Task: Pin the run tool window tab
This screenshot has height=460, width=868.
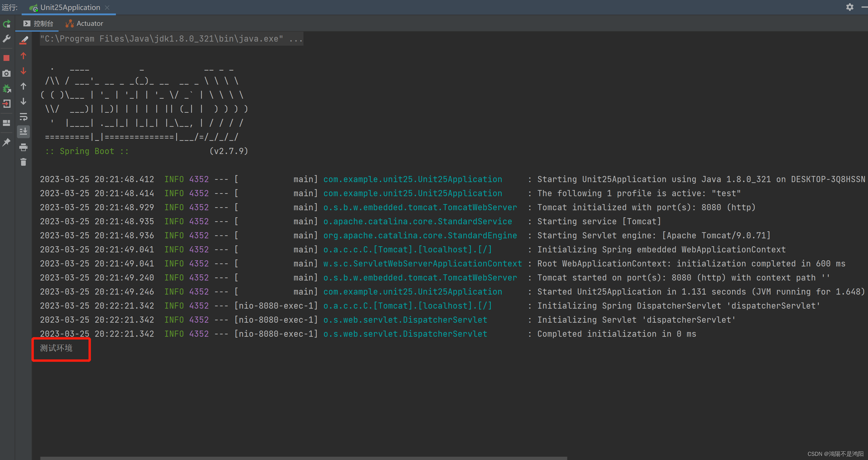Action: pyautogui.click(x=6, y=142)
